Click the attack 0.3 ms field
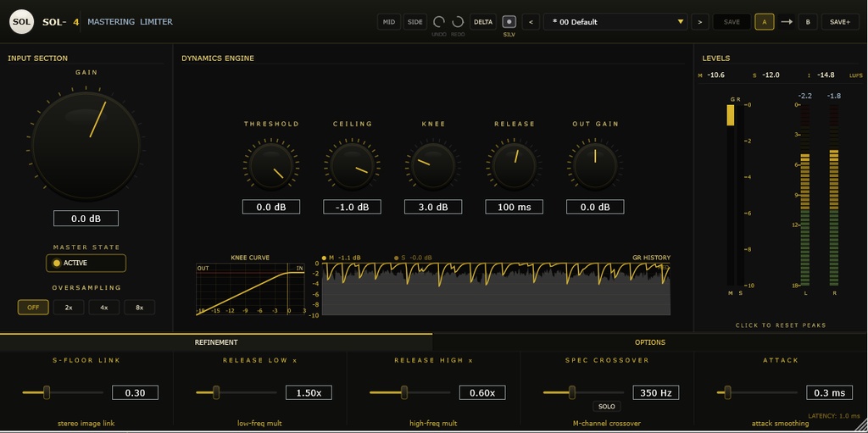The width and height of the screenshot is (868, 433). pyautogui.click(x=829, y=392)
